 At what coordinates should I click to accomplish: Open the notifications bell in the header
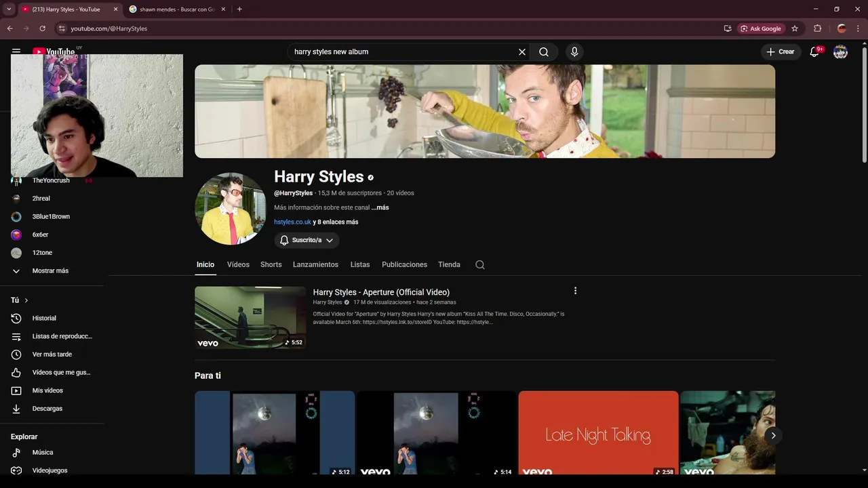[x=815, y=52]
